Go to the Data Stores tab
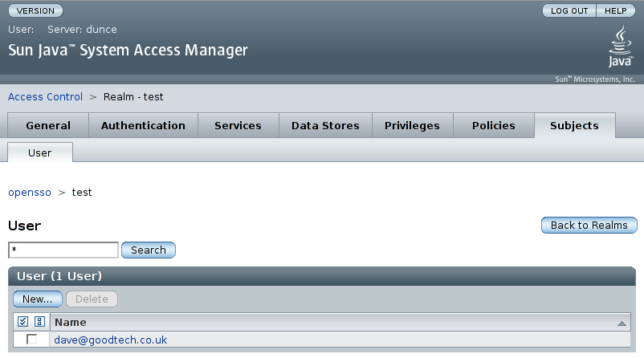644x358 pixels. (x=325, y=126)
